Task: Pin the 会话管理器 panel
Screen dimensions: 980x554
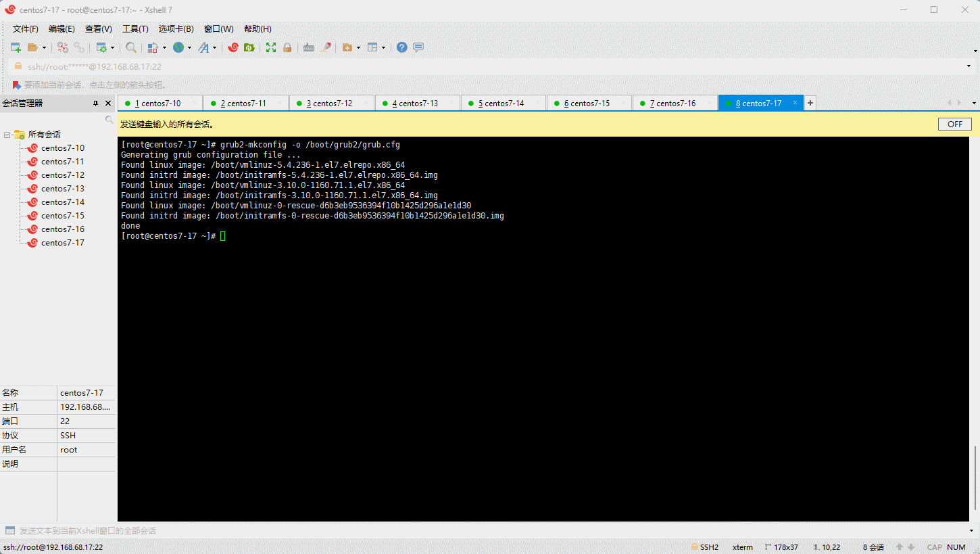Action: tap(95, 103)
